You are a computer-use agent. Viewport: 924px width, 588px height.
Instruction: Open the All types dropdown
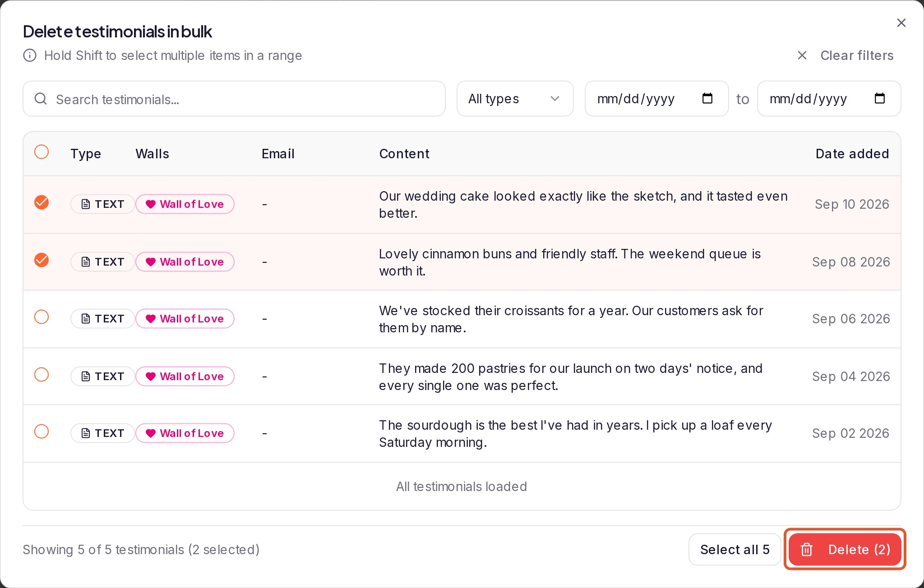(515, 99)
